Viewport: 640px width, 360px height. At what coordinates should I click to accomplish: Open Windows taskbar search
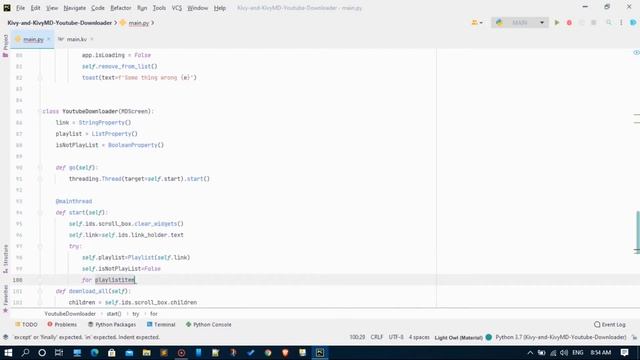tap(25, 353)
